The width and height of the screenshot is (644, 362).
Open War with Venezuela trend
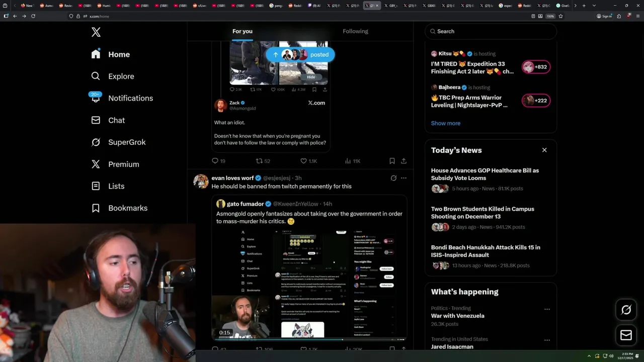[457, 316]
